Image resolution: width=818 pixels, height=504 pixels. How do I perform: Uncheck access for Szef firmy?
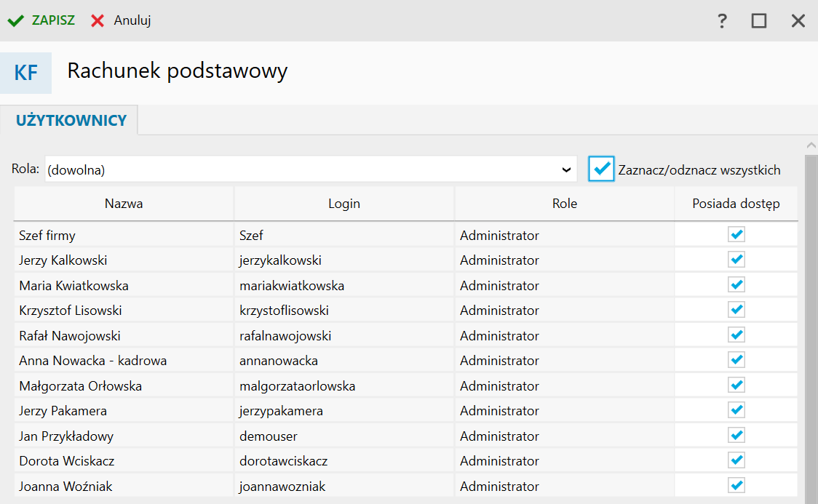[736, 235]
